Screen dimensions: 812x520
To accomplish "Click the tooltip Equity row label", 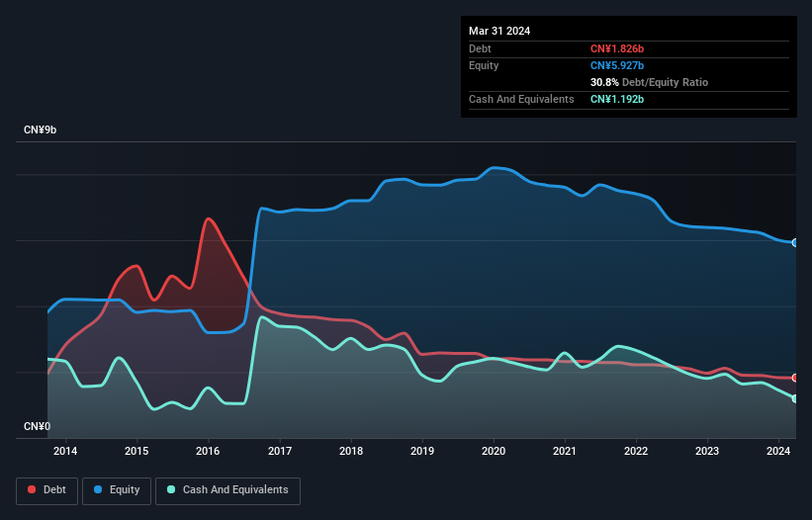I will (484, 65).
